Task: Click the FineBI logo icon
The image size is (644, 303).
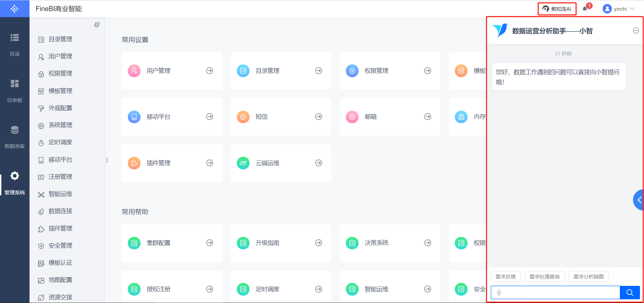Action: (14, 9)
